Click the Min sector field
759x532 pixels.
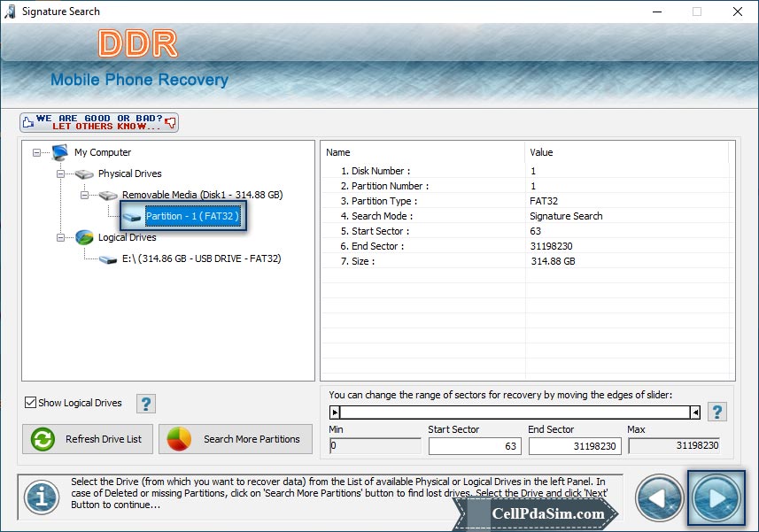pos(376,445)
